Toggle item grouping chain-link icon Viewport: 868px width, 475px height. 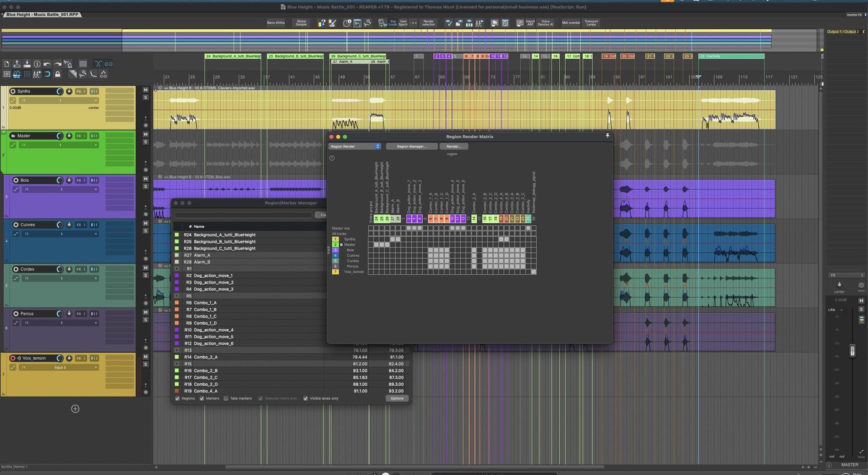(108, 64)
